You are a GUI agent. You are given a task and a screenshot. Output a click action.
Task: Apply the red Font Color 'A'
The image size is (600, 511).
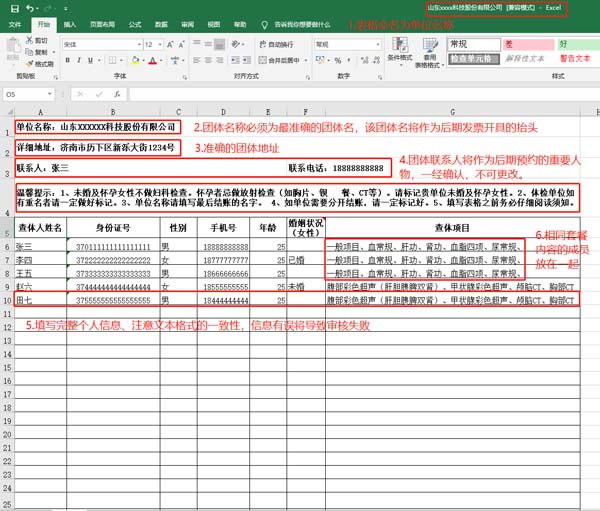[153, 60]
